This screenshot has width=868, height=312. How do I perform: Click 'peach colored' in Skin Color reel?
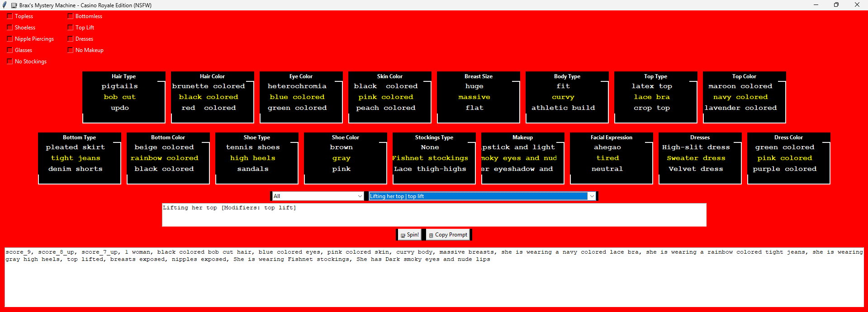click(x=385, y=108)
